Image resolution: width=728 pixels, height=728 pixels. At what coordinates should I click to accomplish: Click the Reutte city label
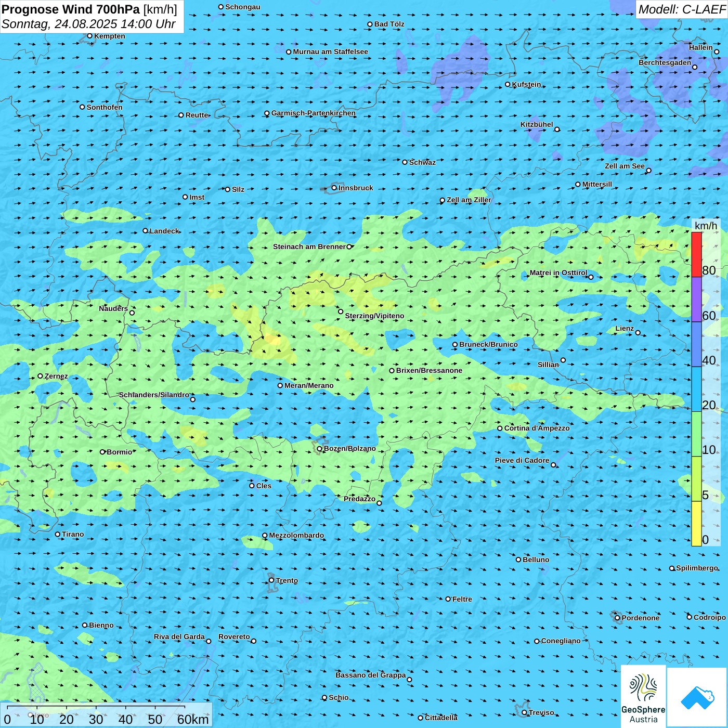(x=197, y=115)
